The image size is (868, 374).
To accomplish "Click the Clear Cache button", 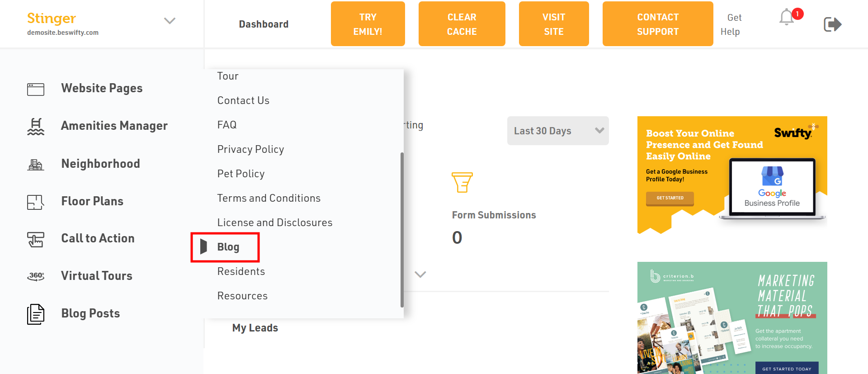I will [462, 24].
